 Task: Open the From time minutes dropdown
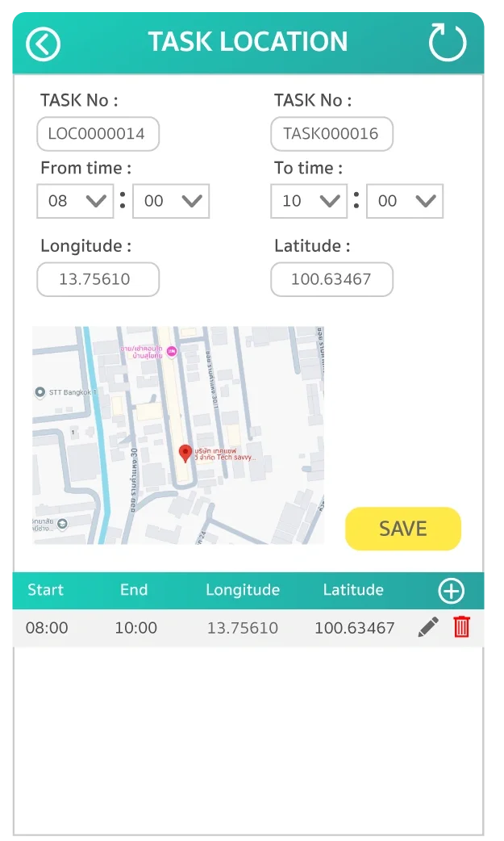click(170, 201)
